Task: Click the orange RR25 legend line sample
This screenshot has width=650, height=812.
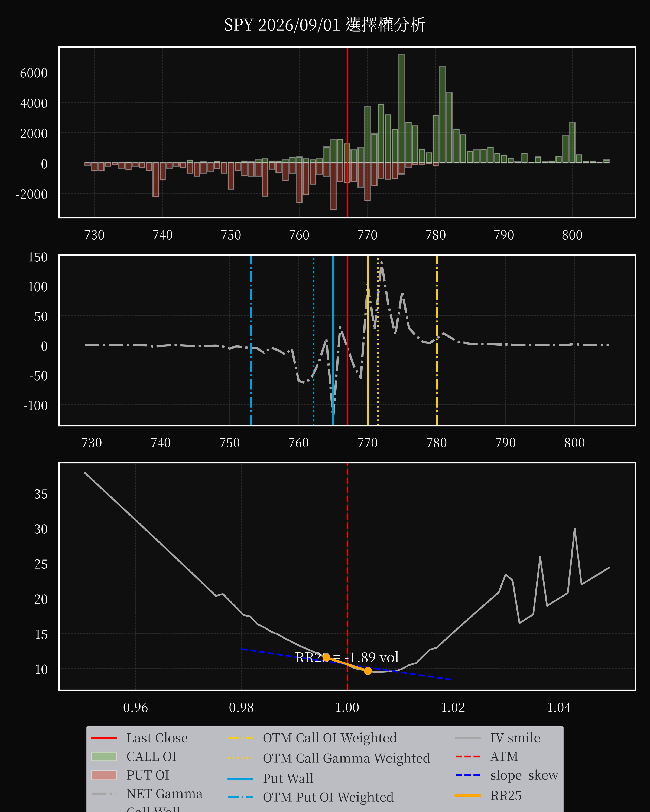Action: (x=468, y=795)
